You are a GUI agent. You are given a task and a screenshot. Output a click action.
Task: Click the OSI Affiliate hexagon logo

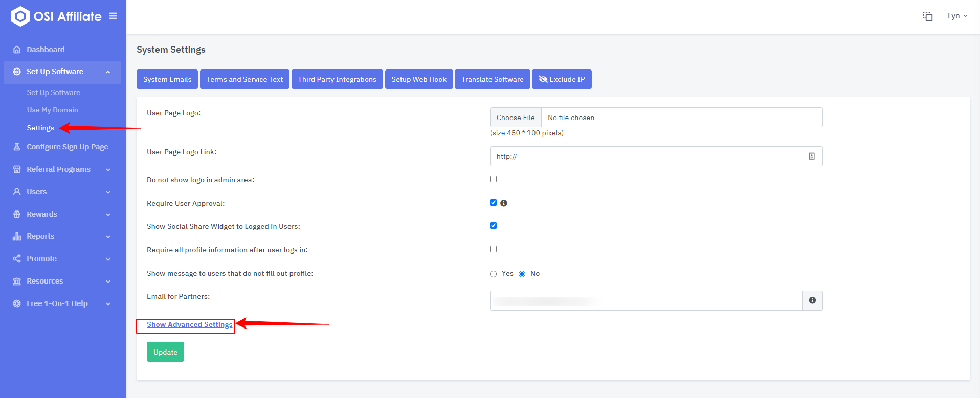point(20,16)
